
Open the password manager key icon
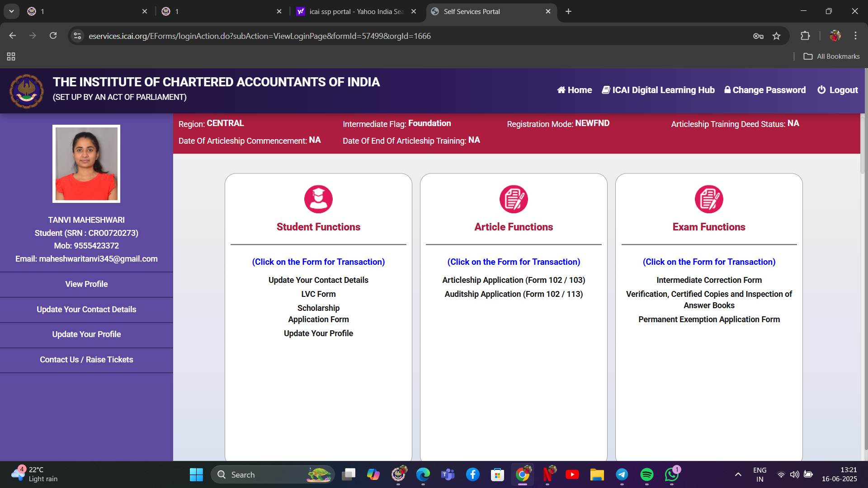tap(758, 36)
